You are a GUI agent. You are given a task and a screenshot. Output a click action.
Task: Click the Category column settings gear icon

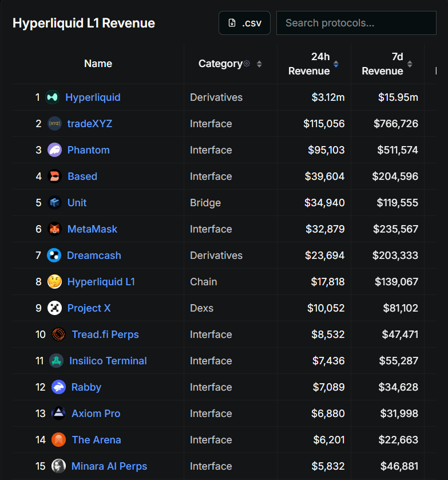(247, 64)
